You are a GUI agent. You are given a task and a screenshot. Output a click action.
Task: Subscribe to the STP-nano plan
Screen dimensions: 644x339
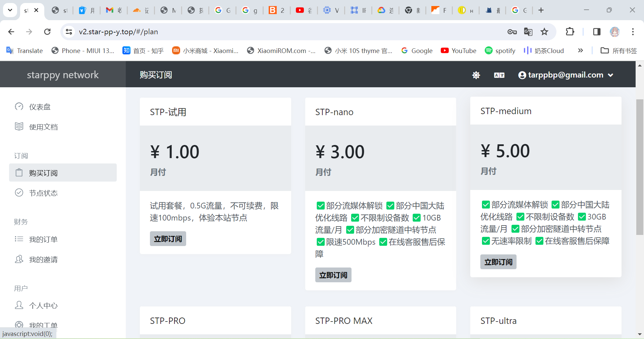click(333, 275)
